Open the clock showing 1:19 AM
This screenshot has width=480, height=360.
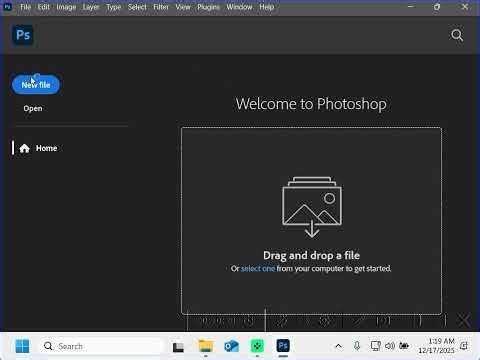coord(437,346)
